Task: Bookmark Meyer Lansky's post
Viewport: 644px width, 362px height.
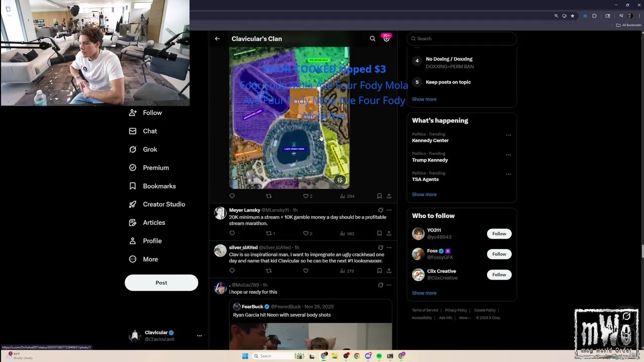Action: coord(379,233)
